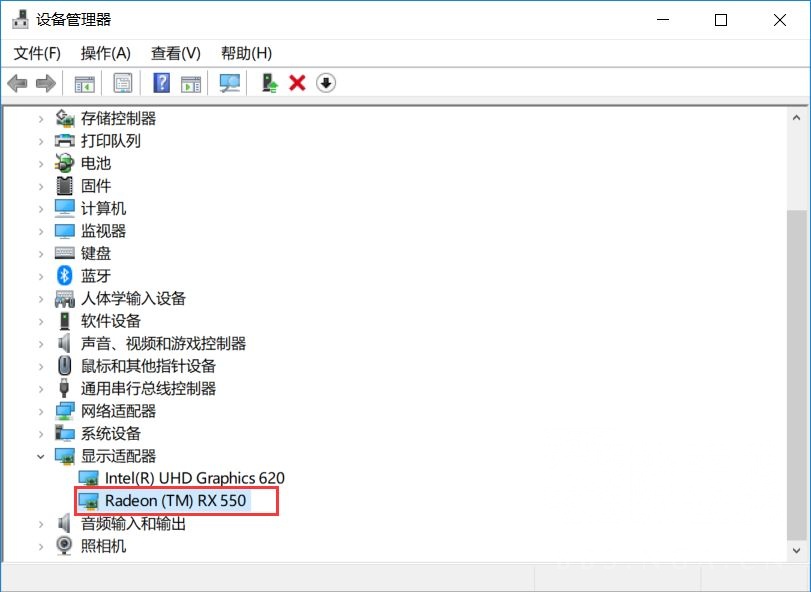Open the 操作(A) menu
811x592 pixels.
[x=106, y=53]
